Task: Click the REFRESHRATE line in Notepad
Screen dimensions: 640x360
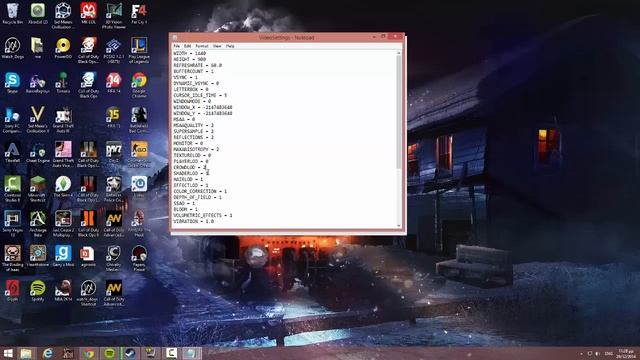Action: [x=198, y=65]
